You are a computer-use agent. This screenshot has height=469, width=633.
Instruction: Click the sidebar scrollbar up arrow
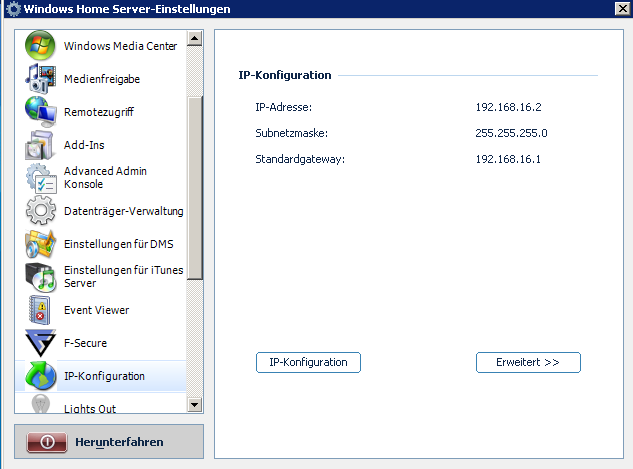tap(195, 38)
